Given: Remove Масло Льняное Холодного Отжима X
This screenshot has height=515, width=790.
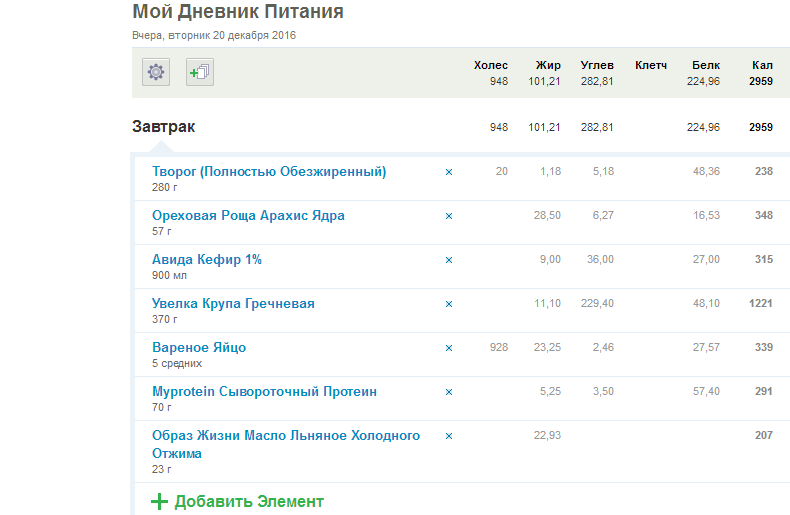Looking at the screenshot, I should tap(449, 436).
